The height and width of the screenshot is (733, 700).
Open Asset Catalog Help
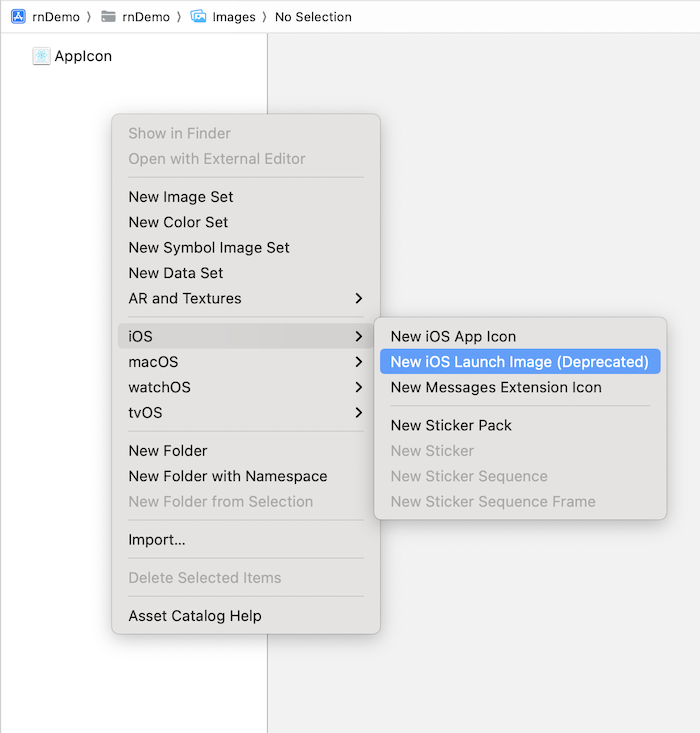pyautogui.click(x=195, y=616)
